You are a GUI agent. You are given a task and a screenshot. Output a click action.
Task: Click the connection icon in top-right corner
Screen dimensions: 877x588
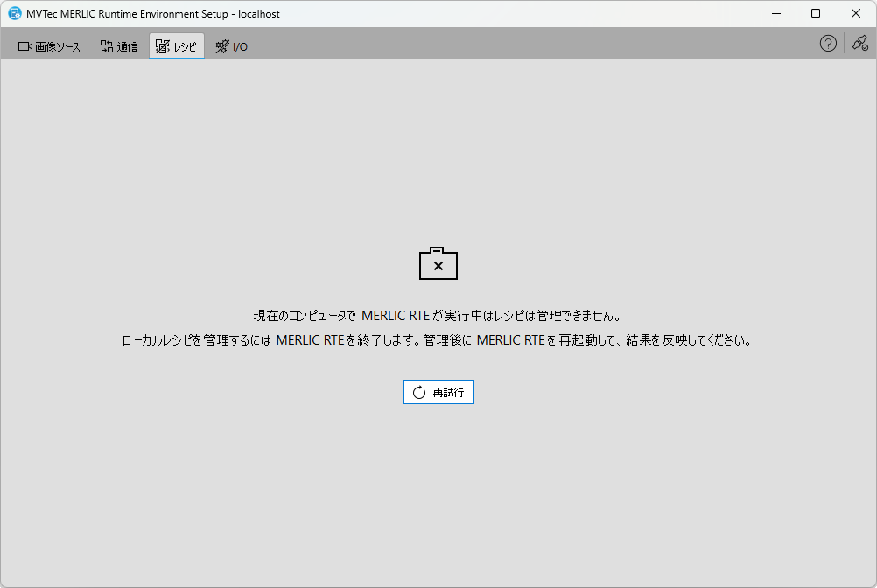(859, 44)
